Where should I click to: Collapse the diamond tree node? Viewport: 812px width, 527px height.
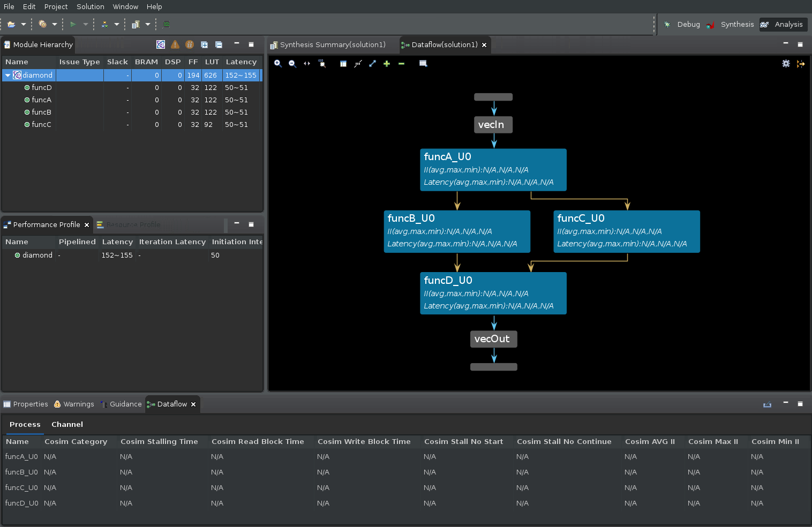pos(7,76)
